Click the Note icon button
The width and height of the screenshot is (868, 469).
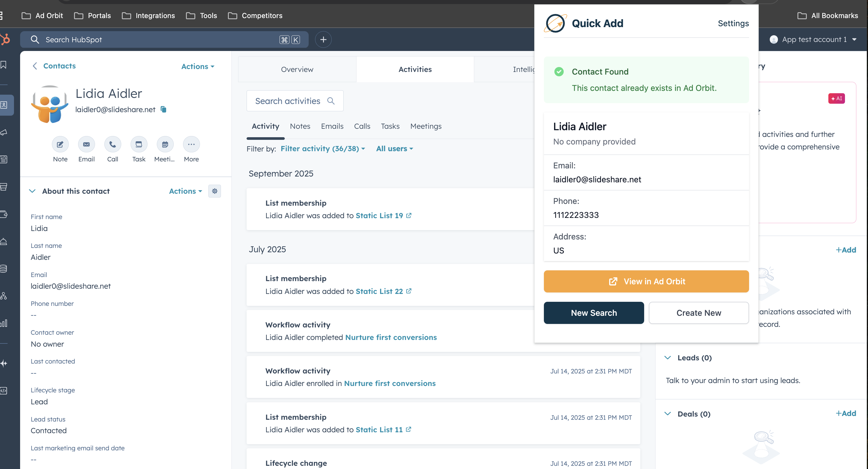coord(60,144)
